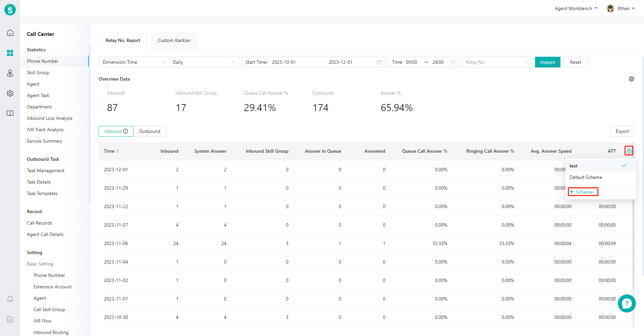Open the home icon in left rail
This screenshot has height=336, width=644.
coord(10,33)
